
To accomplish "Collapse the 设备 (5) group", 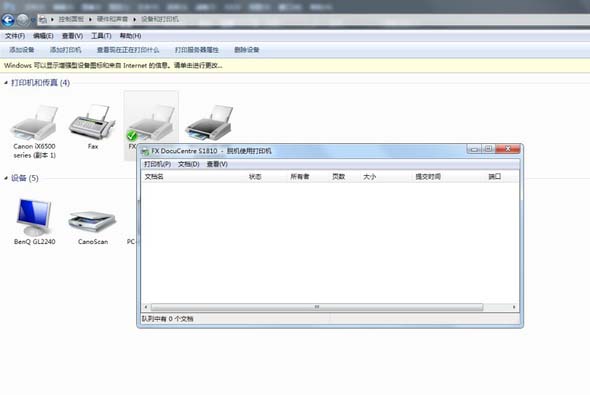I will tap(6, 178).
